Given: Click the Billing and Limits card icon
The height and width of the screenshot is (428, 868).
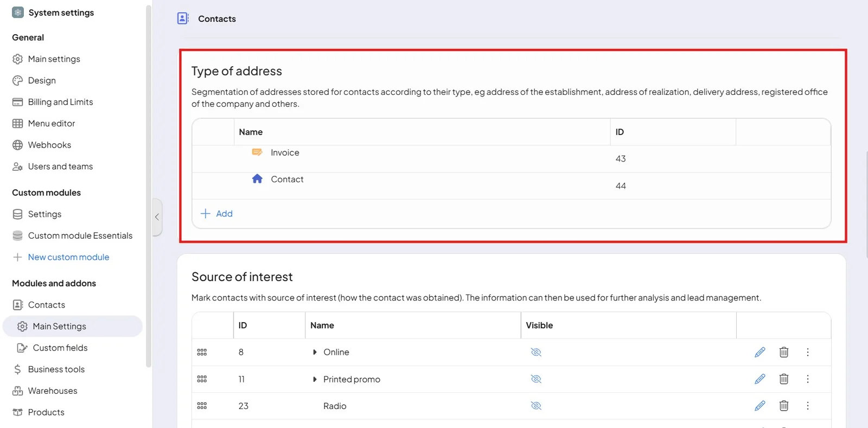Looking at the screenshot, I should coord(18,102).
